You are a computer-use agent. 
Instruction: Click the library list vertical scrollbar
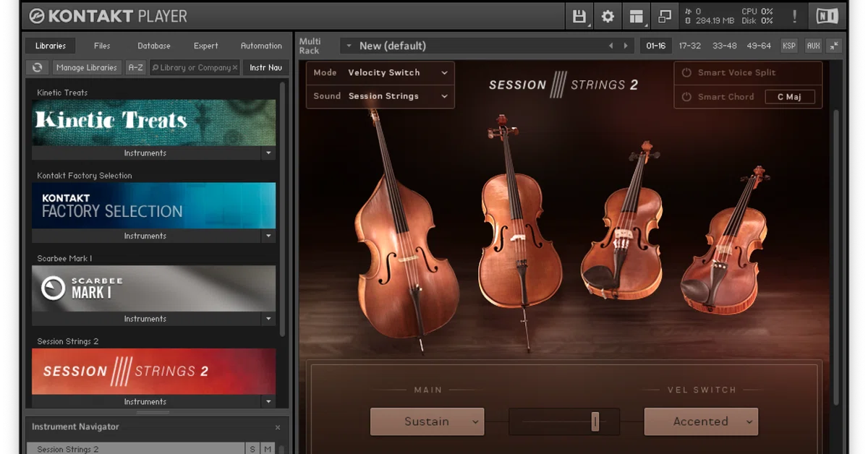pyautogui.click(x=282, y=208)
